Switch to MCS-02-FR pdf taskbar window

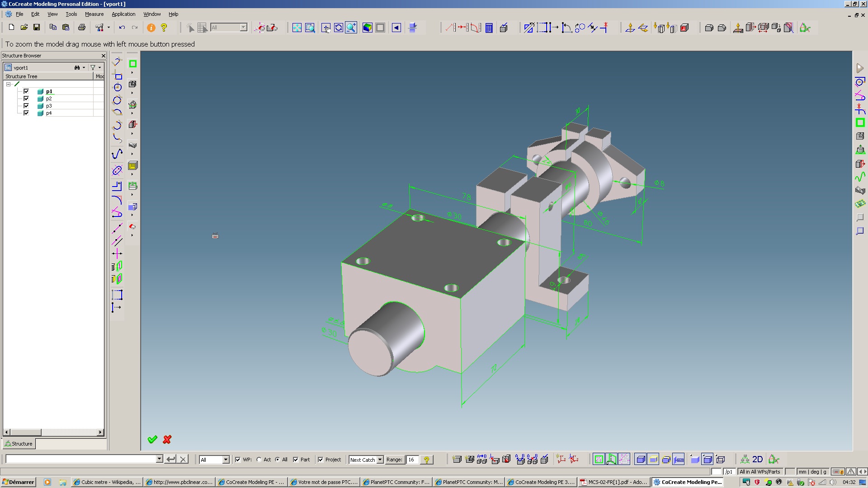click(614, 482)
